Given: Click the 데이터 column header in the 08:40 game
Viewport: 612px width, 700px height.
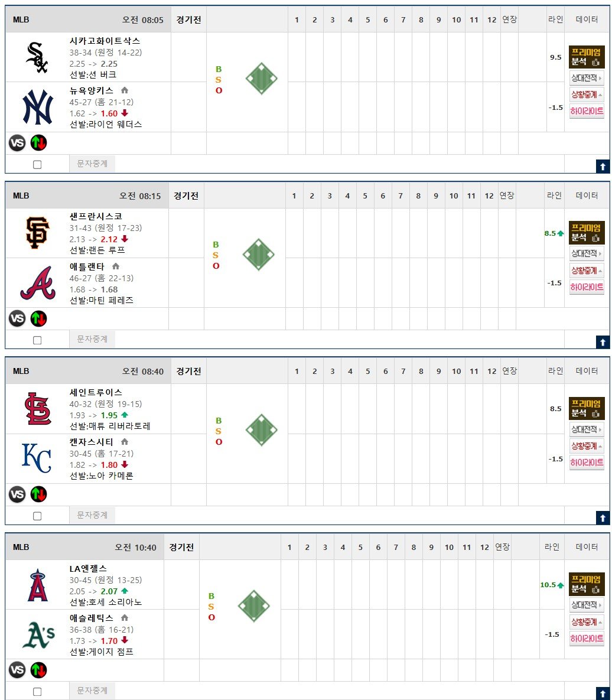Looking at the screenshot, I should click(x=587, y=371).
